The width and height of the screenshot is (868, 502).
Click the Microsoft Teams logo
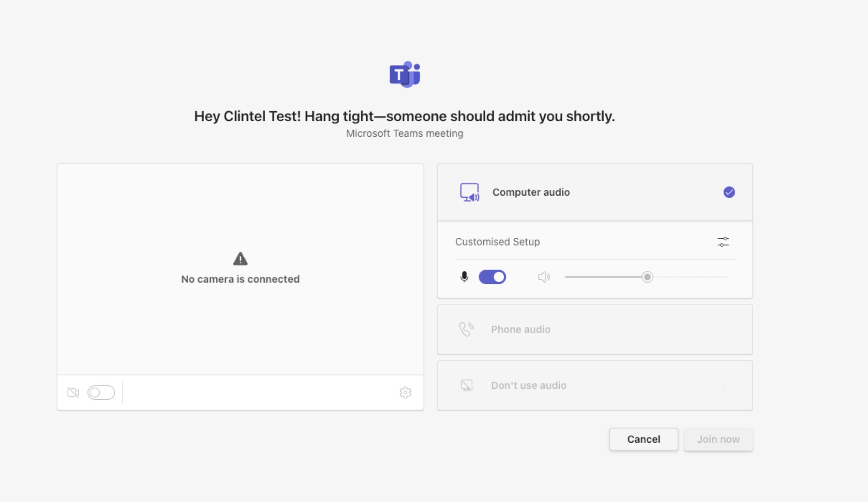click(x=405, y=74)
